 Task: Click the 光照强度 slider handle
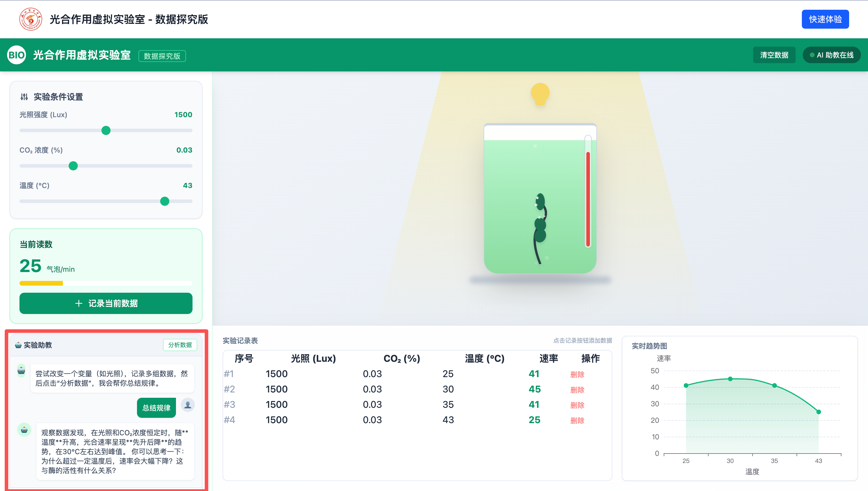coord(106,130)
